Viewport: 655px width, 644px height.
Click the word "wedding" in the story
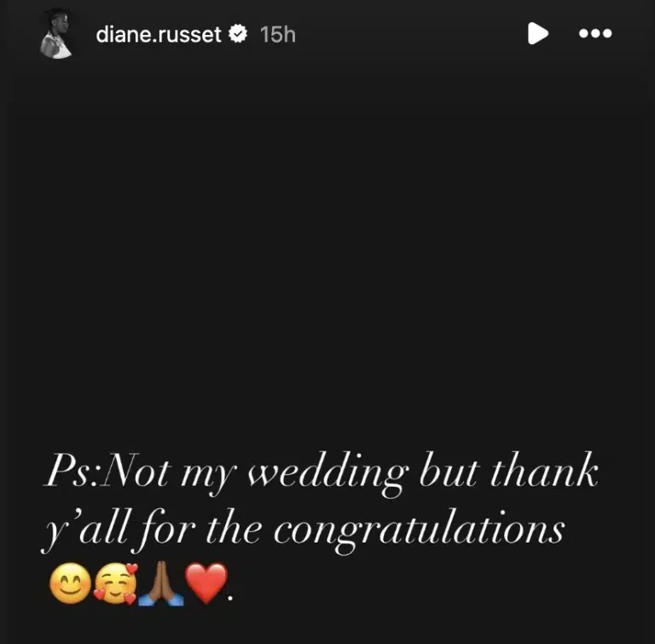pyautogui.click(x=328, y=474)
